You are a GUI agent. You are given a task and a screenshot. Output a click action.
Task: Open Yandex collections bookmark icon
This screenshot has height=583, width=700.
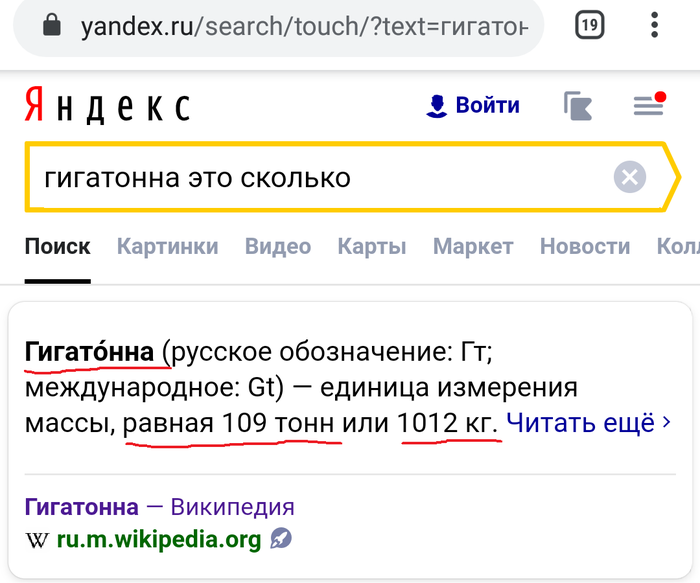point(580,106)
